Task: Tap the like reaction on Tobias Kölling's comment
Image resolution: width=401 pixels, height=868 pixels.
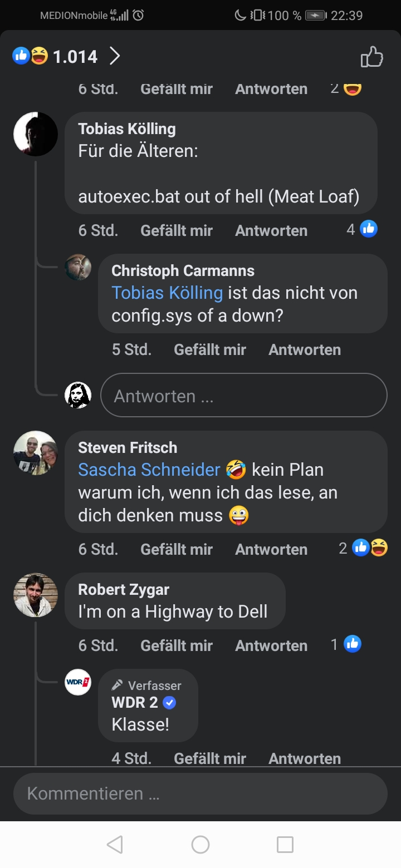Action: [x=368, y=229]
